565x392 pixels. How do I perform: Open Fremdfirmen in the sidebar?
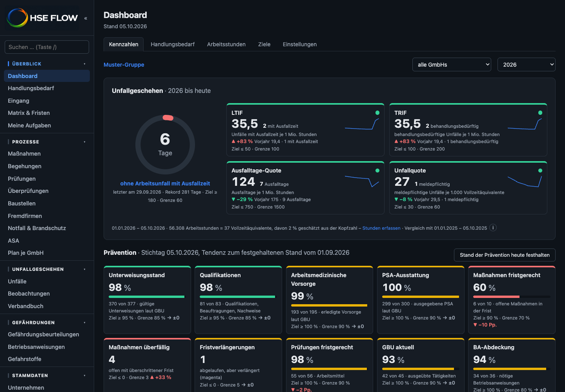coord(47,216)
